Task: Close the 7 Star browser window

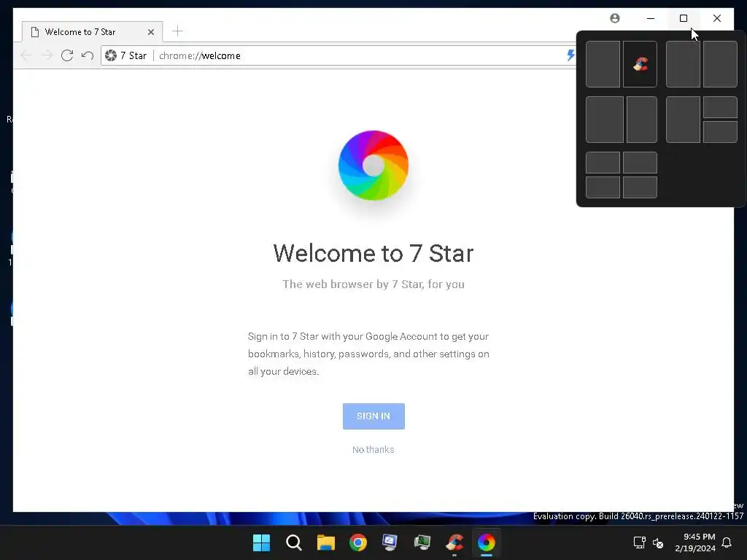Action: click(716, 18)
